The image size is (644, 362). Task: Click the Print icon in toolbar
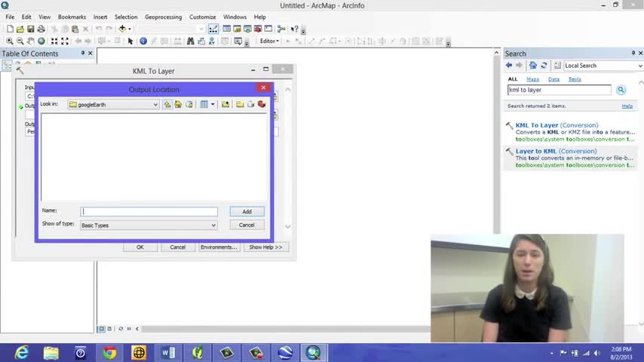click(x=41, y=29)
